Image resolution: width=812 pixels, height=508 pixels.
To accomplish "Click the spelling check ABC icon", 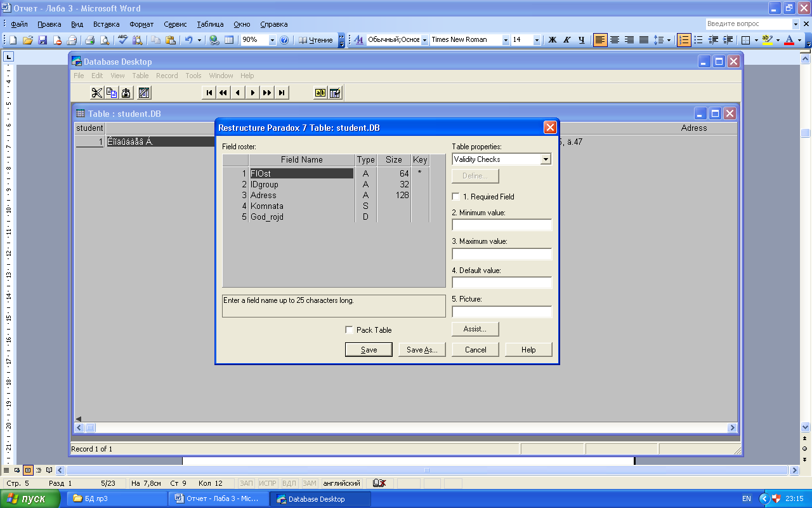I will point(122,40).
